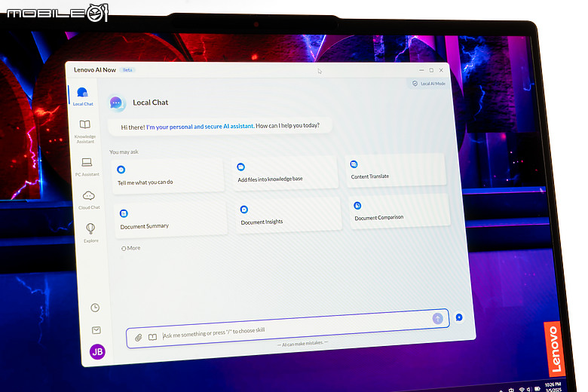Open chat history clock icon

pos(95,308)
